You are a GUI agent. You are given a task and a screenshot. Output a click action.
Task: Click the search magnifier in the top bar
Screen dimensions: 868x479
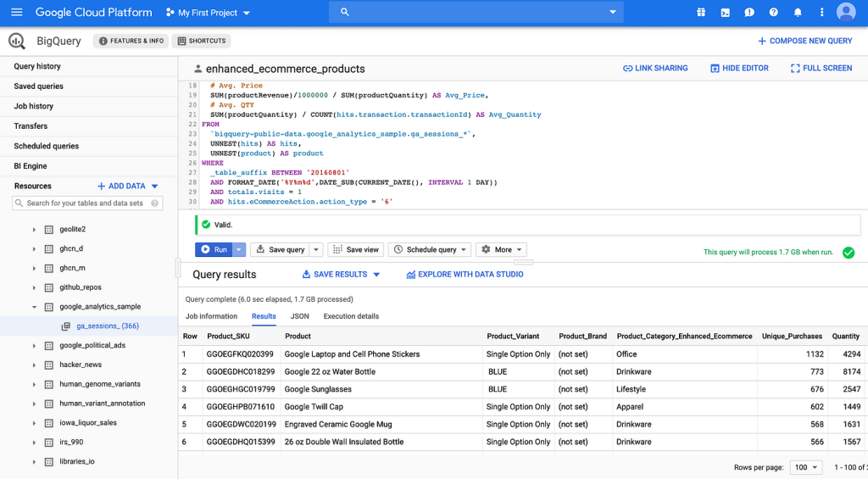pos(344,12)
